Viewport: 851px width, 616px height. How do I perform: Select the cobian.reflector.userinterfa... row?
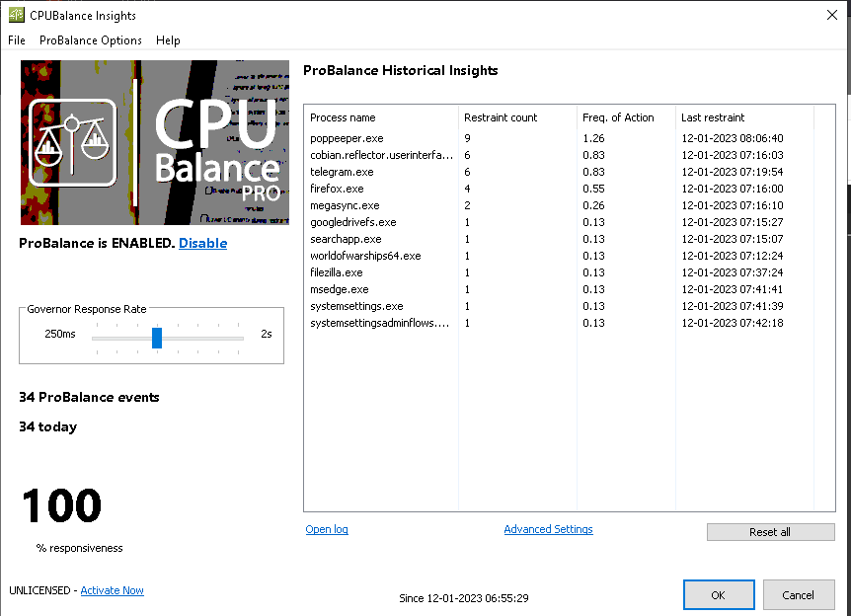click(x=559, y=155)
